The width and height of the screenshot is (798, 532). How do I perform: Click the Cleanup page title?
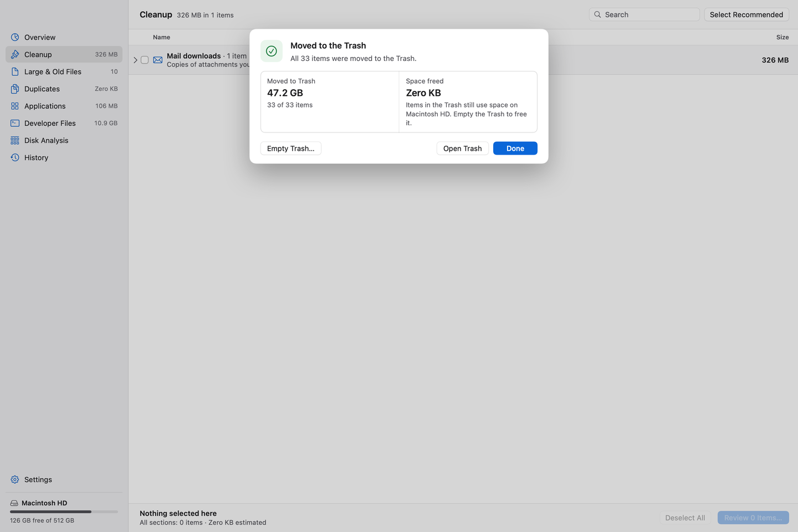(156, 14)
